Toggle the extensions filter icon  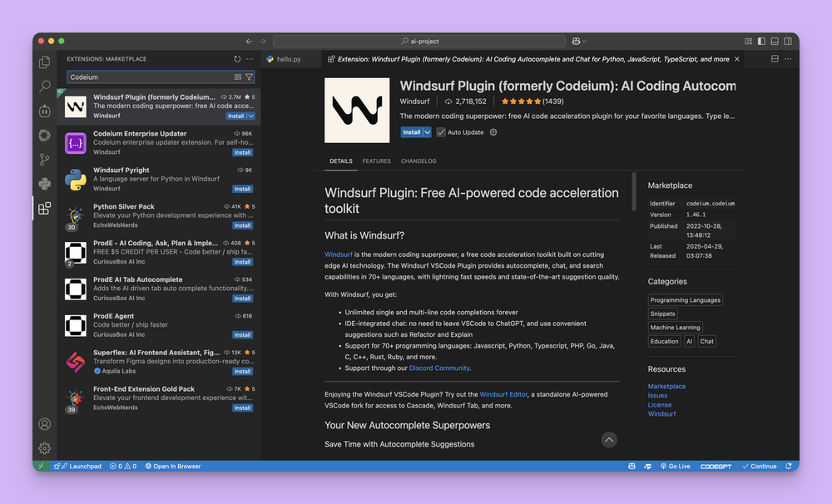pyautogui.click(x=248, y=76)
